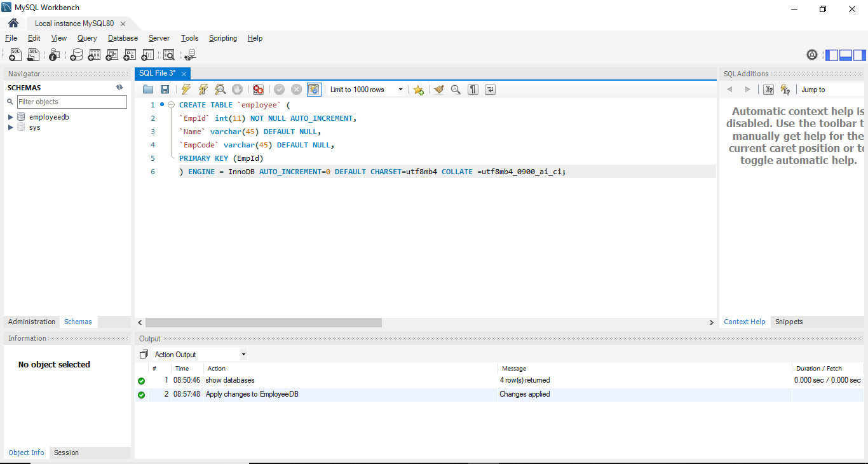Screen dimensions: 868x464
Task: Select the 'show databases' output row
Action: point(499,380)
